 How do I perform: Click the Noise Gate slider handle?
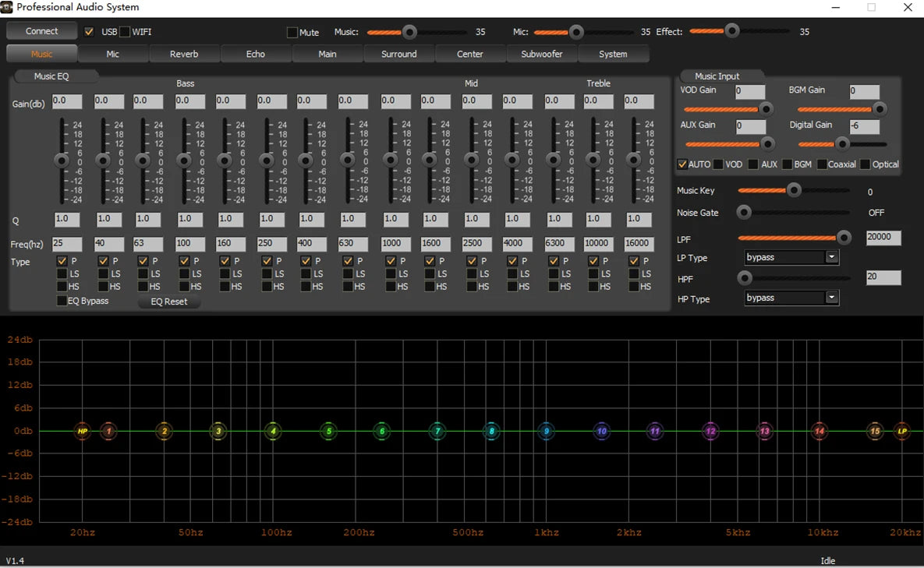[x=745, y=212]
